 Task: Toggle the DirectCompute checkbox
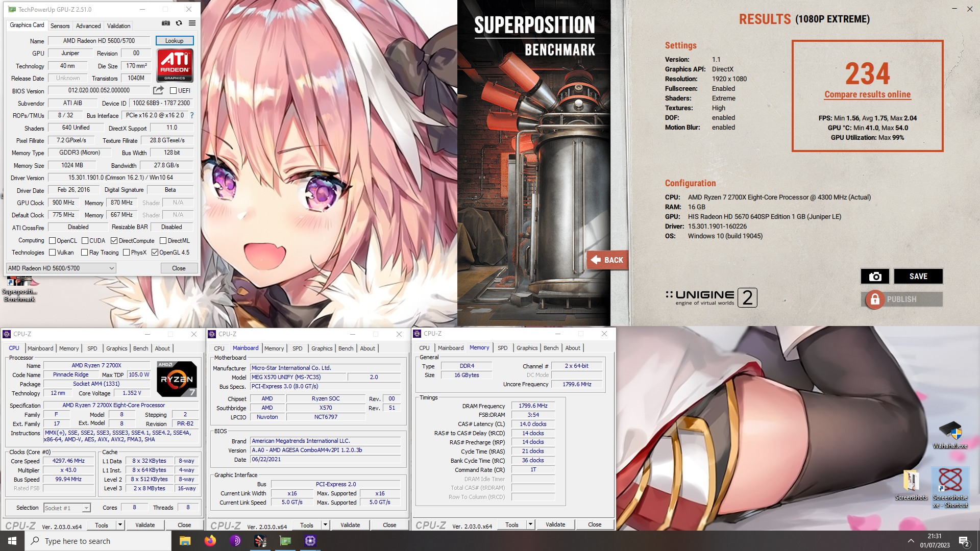[x=114, y=241]
